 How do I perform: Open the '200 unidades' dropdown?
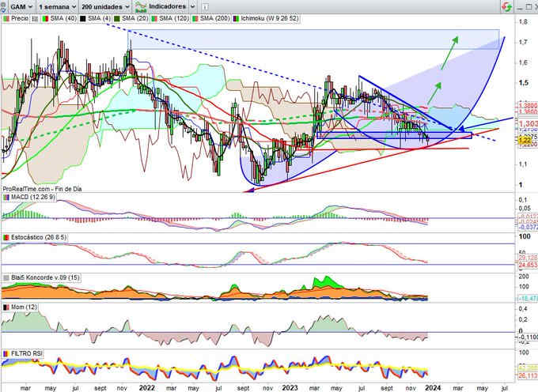tap(106, 6)
